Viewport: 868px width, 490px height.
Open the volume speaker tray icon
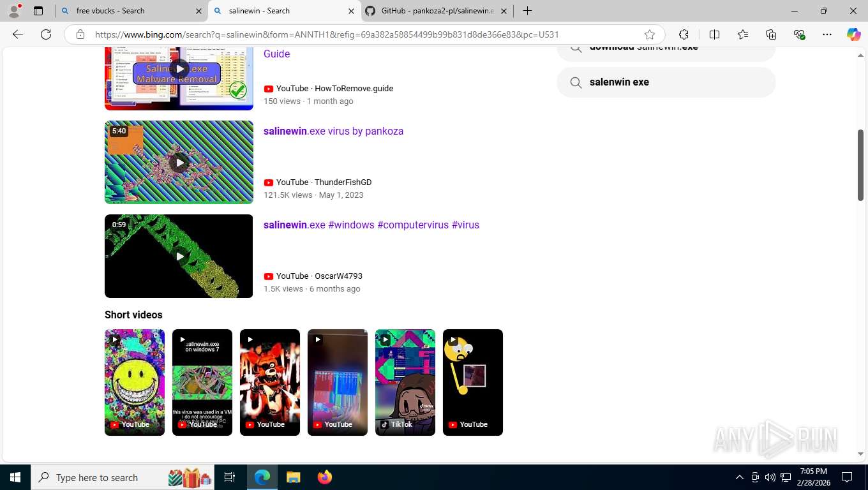coord(770,477)
